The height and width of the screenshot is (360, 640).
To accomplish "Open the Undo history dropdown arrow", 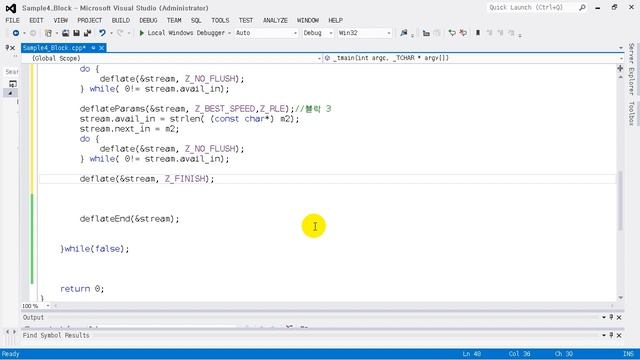I will click(111, 33).
